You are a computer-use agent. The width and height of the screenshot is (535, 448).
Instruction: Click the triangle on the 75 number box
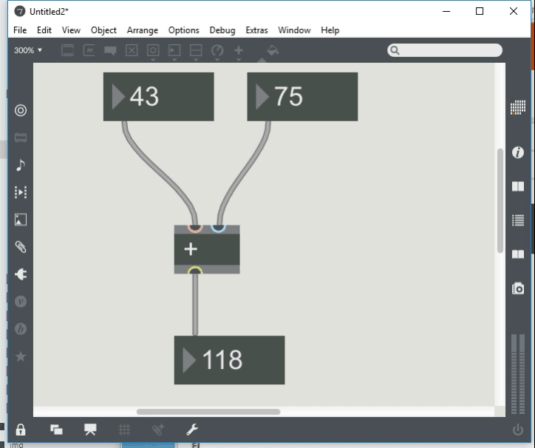tap(262, 97)
